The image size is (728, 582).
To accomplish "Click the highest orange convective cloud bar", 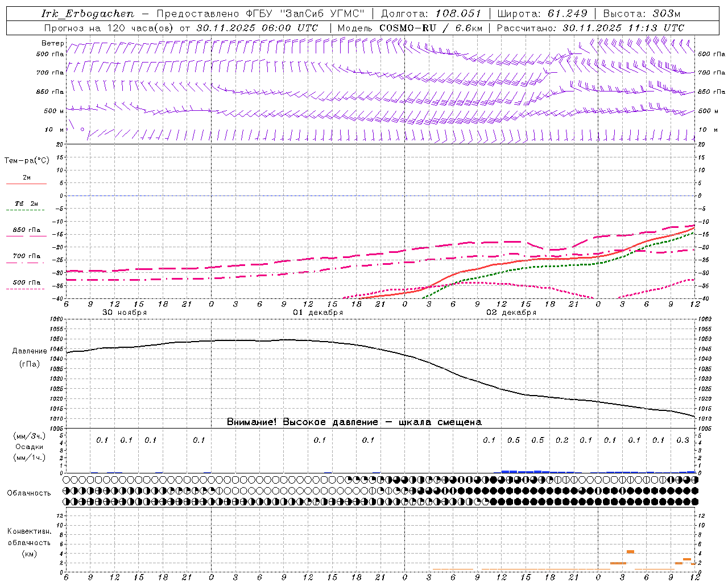I will pos(630,551).
